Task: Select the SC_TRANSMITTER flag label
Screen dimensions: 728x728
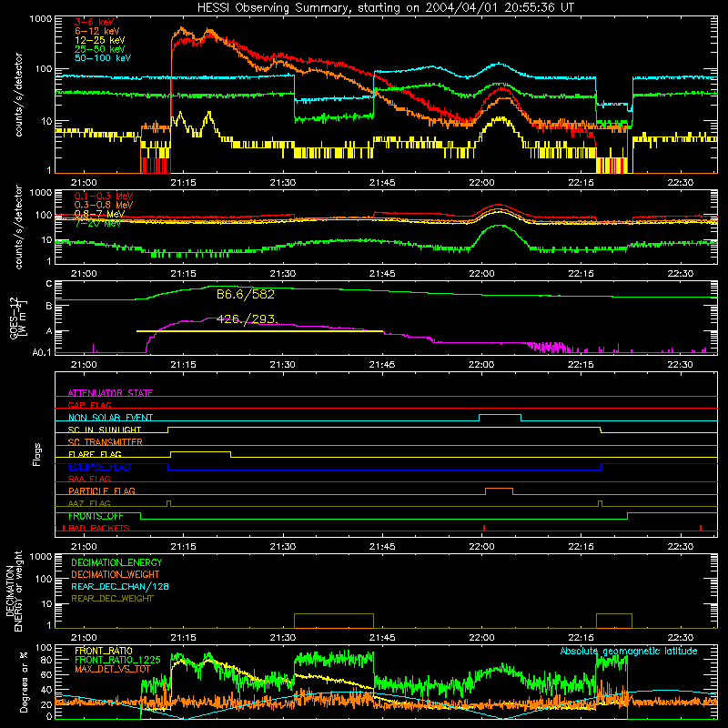Action: click(x=105, y=442)
